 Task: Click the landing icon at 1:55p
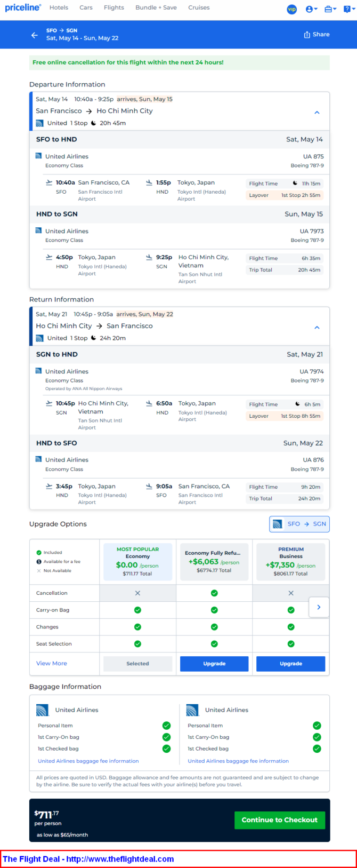[149, 182]
